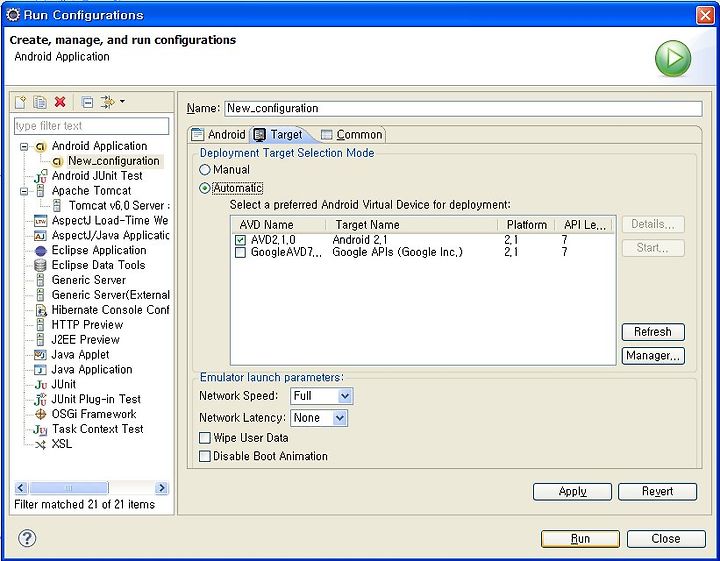Switch to the Android tab
This screenshot has width=720, height=561.
coord(219,135)
